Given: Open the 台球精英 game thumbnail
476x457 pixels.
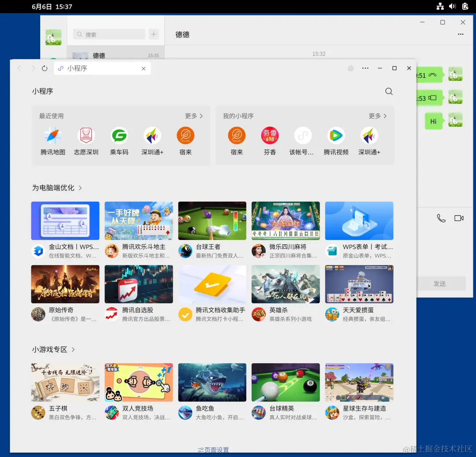Looking at the screenshot, I should click(x=286, y=383).
